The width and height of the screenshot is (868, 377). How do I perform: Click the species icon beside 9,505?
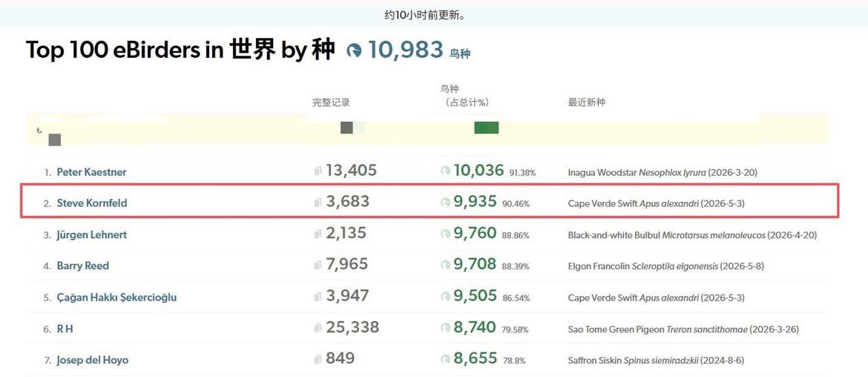(446, 297)
